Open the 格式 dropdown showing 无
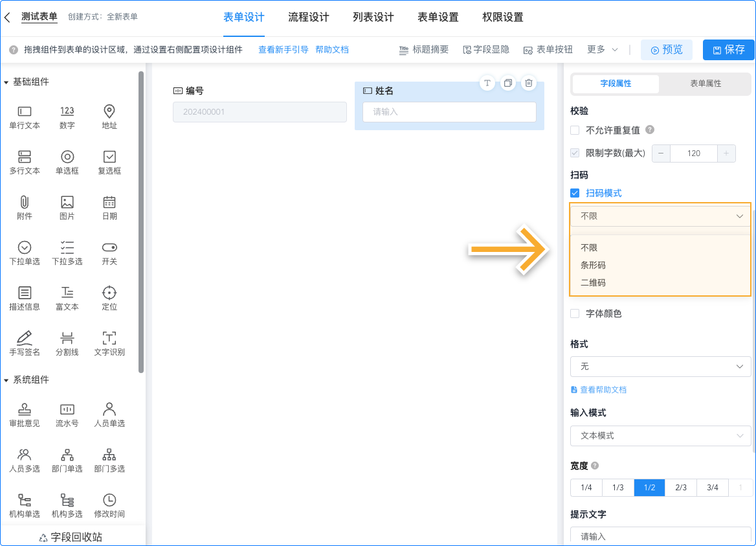The height and width of the screenshot is (546, 756). pos(660,367)
